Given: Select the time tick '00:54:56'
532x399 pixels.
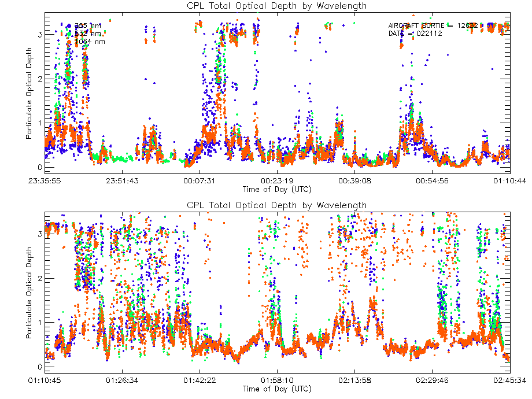Looking at the screenshot, I should [433, 181].
